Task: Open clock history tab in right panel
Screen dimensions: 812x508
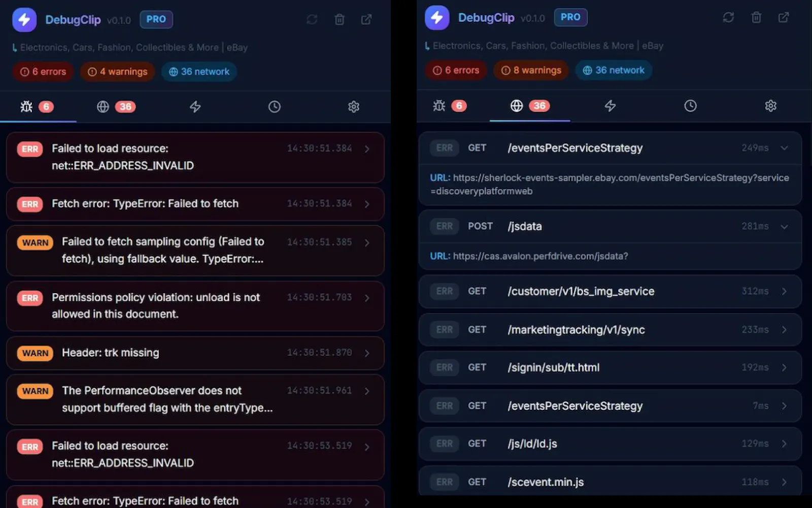Action: pyautogui.click(x=690, y=106)
